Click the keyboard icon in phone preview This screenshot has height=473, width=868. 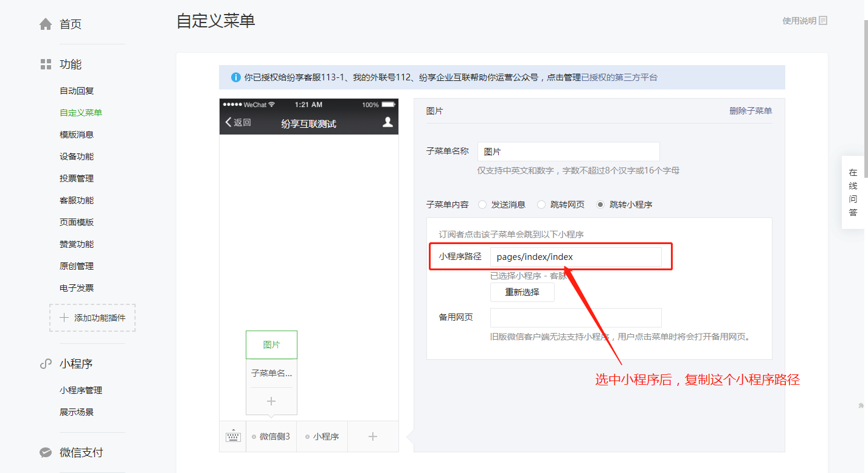click(233, 436)
